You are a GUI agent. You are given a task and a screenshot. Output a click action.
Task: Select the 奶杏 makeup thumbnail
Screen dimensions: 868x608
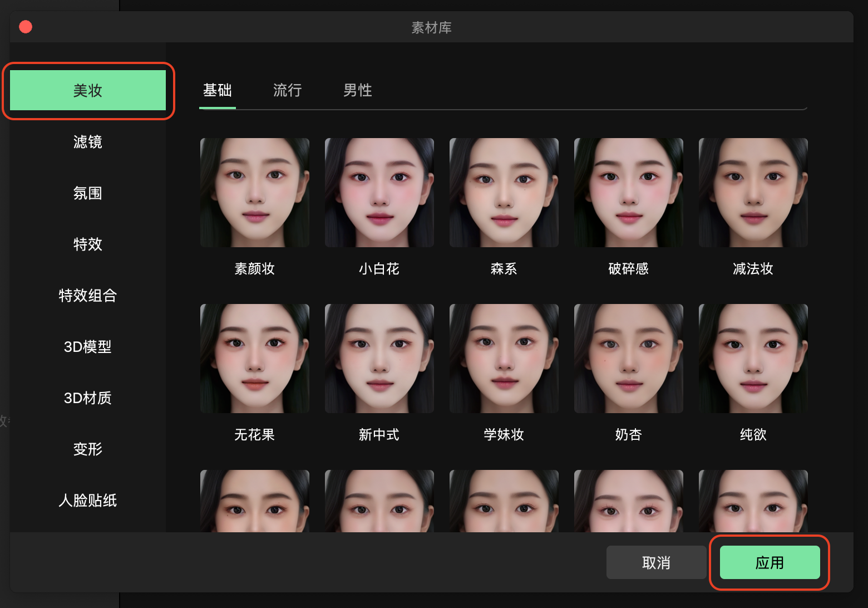pyautogui.click(x=628, y=359)
